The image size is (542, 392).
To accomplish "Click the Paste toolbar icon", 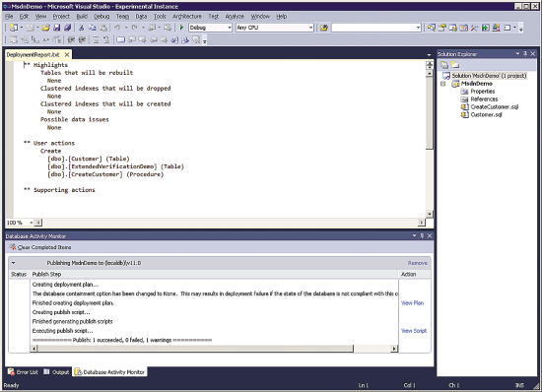I will point(103,28).
